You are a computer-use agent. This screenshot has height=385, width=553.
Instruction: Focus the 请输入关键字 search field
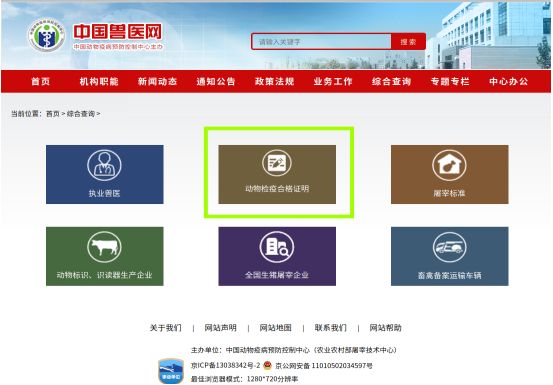click(x=321, y=42)
